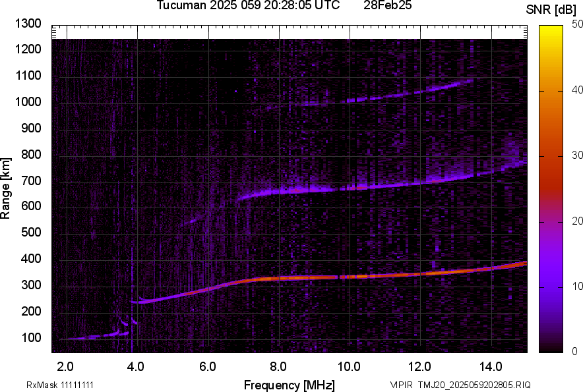Click the colorbar tick label 50
Viewport: 583px width, 392px height.
tap(578, 24)
